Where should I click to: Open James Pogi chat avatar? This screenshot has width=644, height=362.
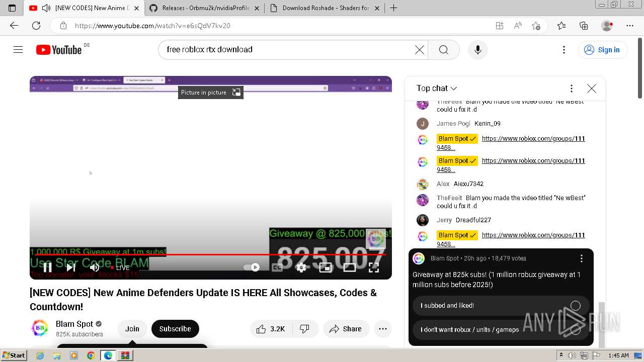[423, 124]
